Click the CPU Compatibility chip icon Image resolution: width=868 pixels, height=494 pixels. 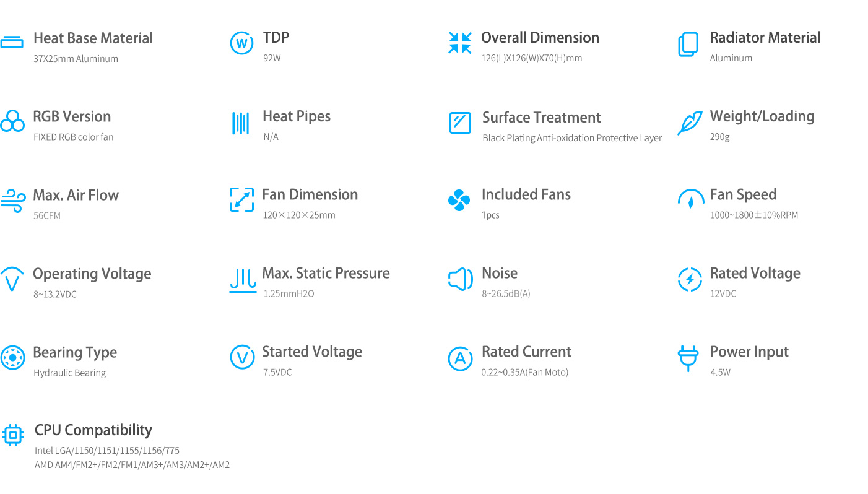pyautogui.click(x=13, y=435)
